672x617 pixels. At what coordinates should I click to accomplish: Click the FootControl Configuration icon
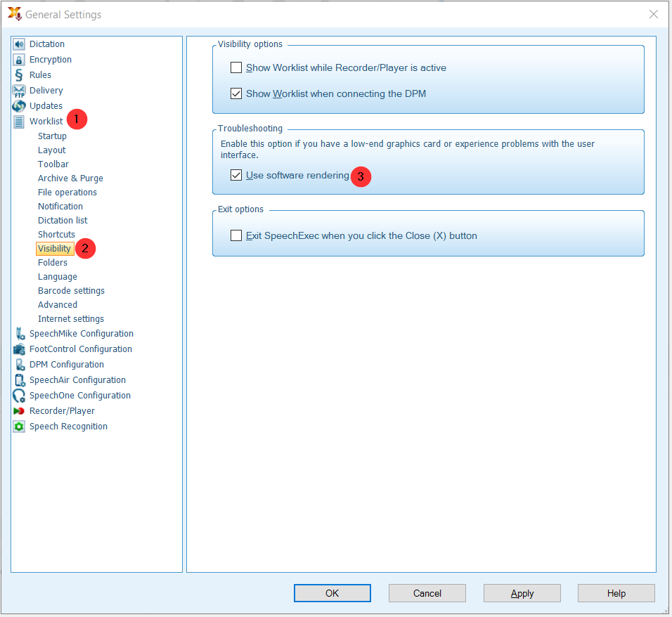click(x=19, y=349)
